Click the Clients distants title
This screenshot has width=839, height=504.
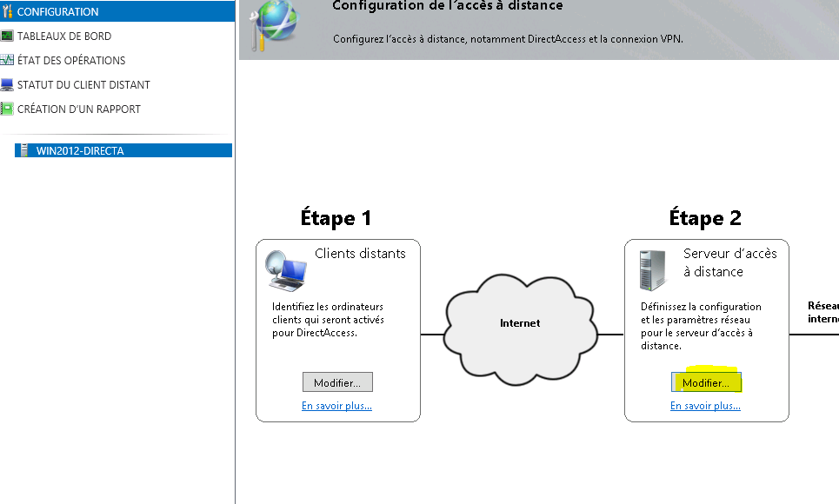coord(360,253)
